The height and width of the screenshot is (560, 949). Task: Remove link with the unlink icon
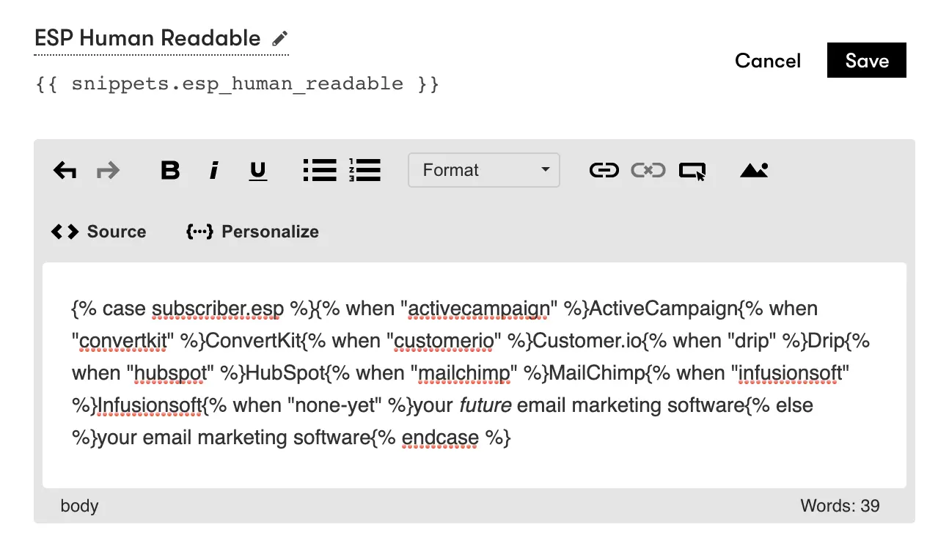[x=648, y=170]
